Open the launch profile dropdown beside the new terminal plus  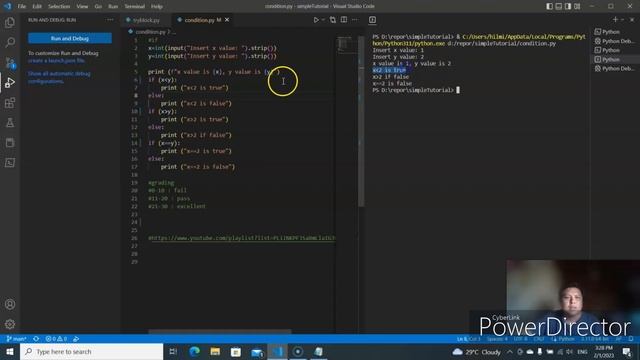[622, 20]
